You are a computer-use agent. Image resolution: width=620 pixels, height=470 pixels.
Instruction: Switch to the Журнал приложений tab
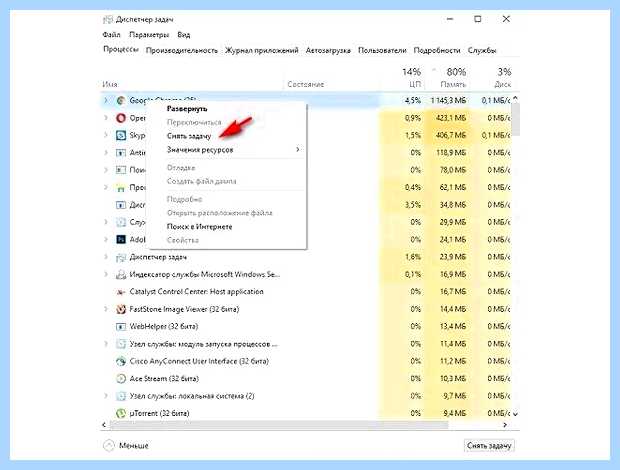tap(262, 50)
